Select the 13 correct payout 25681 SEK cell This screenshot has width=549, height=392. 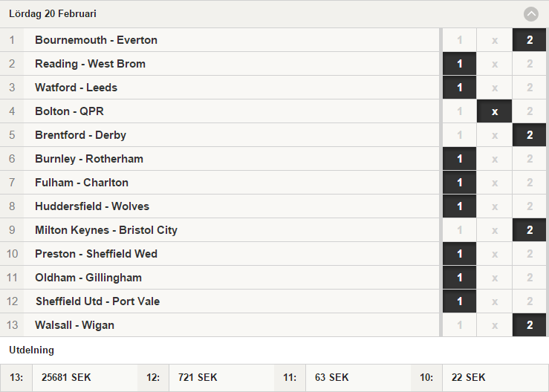click(x=85, y=377)
